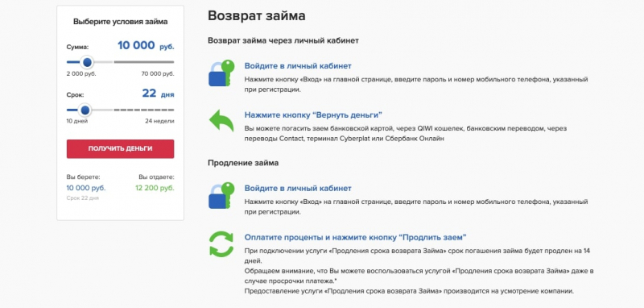Click the 10 дней minimum term label

pos(77,121)
